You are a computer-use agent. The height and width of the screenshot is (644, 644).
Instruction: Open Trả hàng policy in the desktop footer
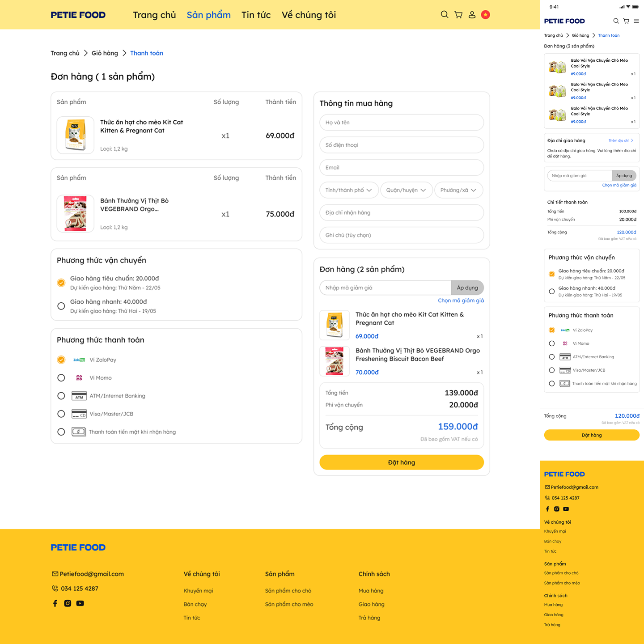pyautogui.click(x=369, y=618)
